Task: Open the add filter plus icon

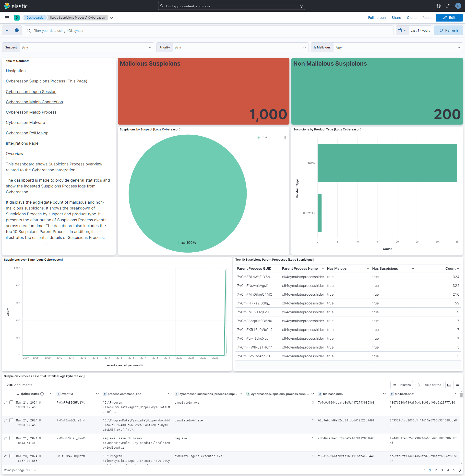Action: point(17,30)
